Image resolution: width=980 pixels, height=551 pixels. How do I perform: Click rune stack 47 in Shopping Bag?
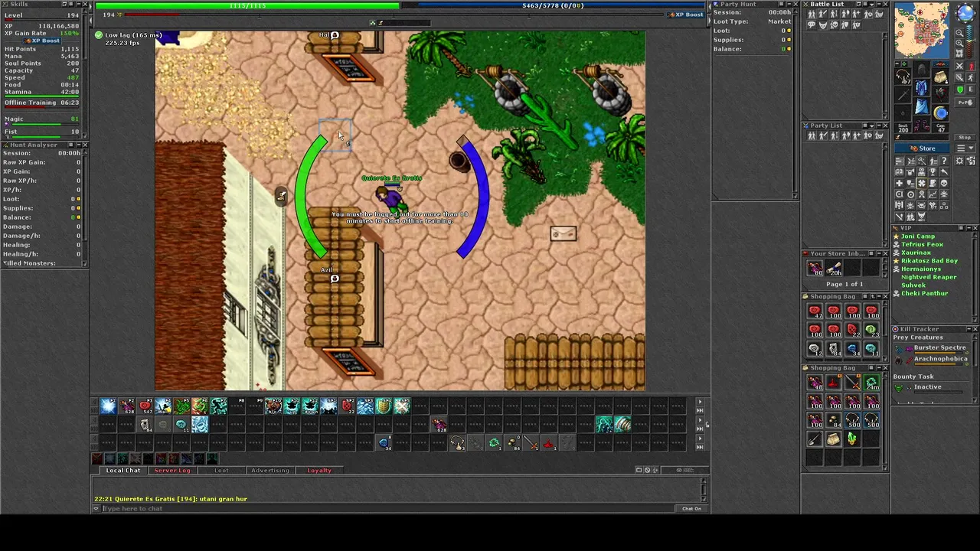point(815,311)
